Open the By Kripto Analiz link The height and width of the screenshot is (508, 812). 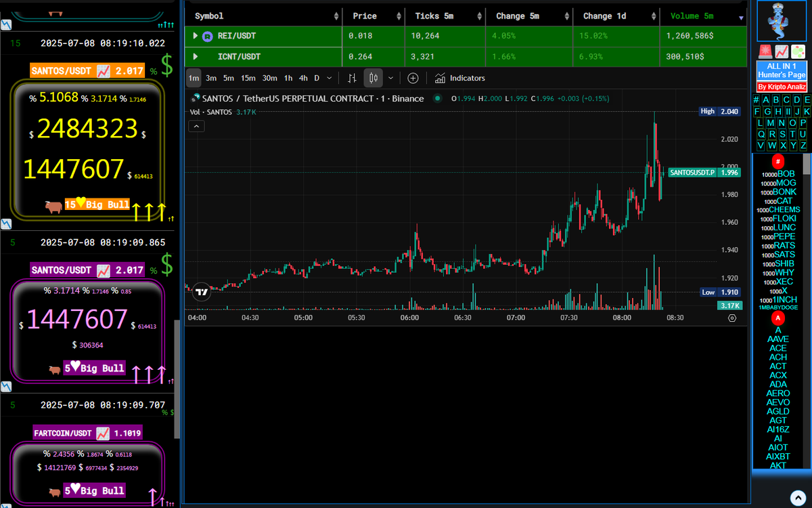click(782, 87)
